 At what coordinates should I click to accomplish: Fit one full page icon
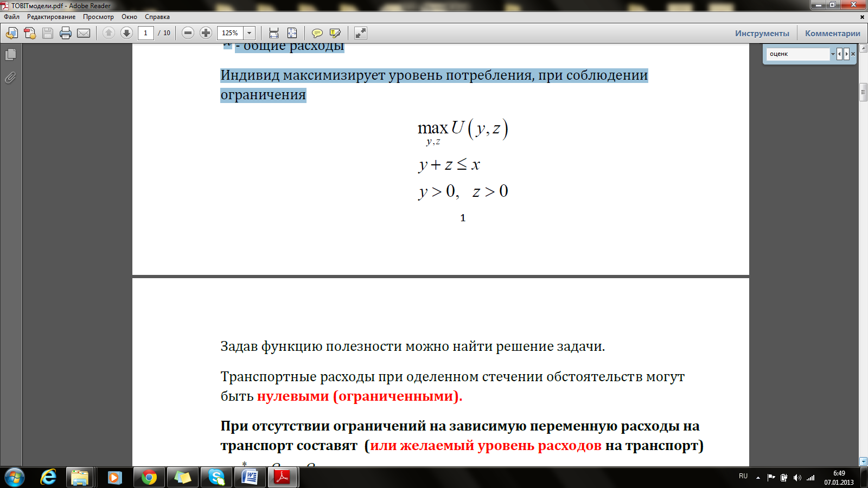(x=292, y=33)
